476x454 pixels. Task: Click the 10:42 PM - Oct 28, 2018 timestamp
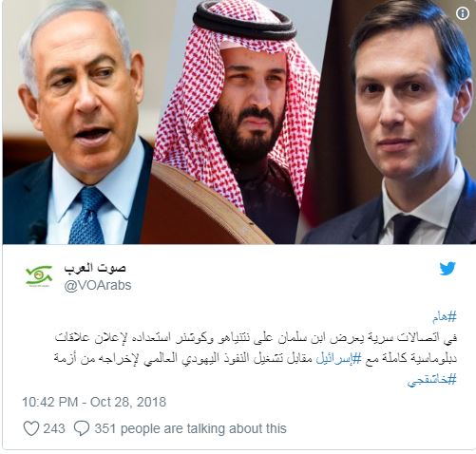pyautogui.click(x=94, y=402)
